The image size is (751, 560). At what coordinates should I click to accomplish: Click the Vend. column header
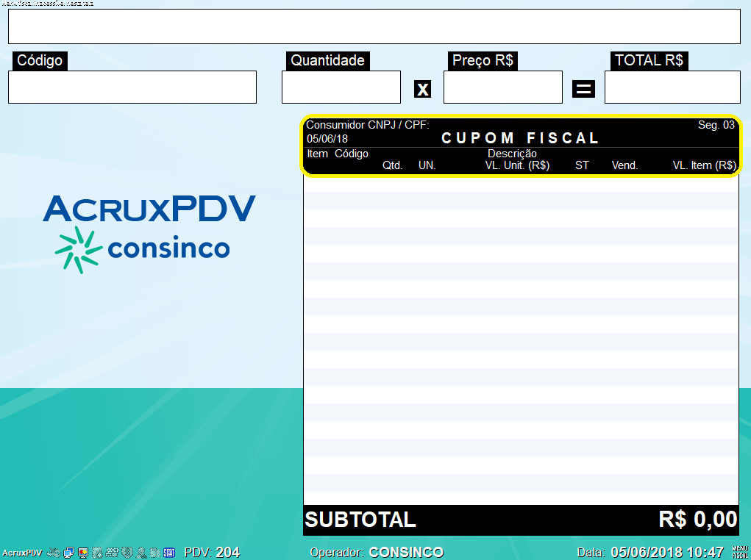click(624, 165)
